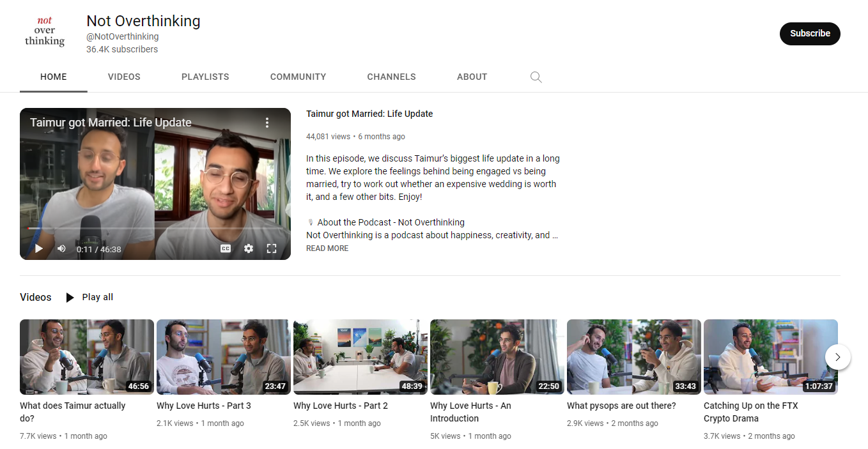Click the Play all triangle icon
This screenshot has width=868, height=449.
click(x=70, y=298)
